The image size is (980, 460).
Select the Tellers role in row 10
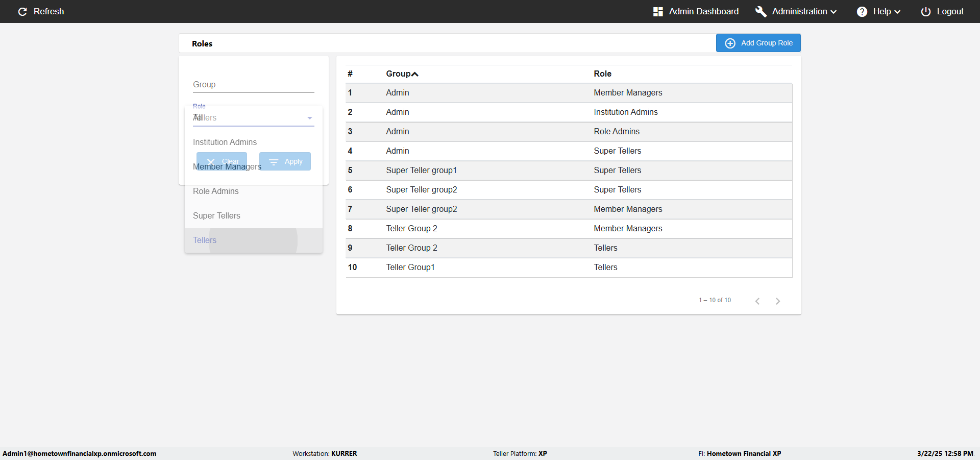(x=605, y=267)
